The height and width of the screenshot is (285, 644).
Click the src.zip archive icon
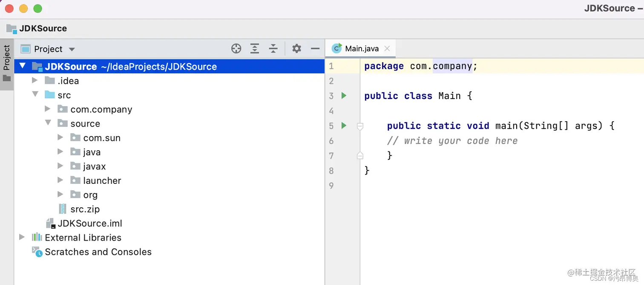click(63, 209)
